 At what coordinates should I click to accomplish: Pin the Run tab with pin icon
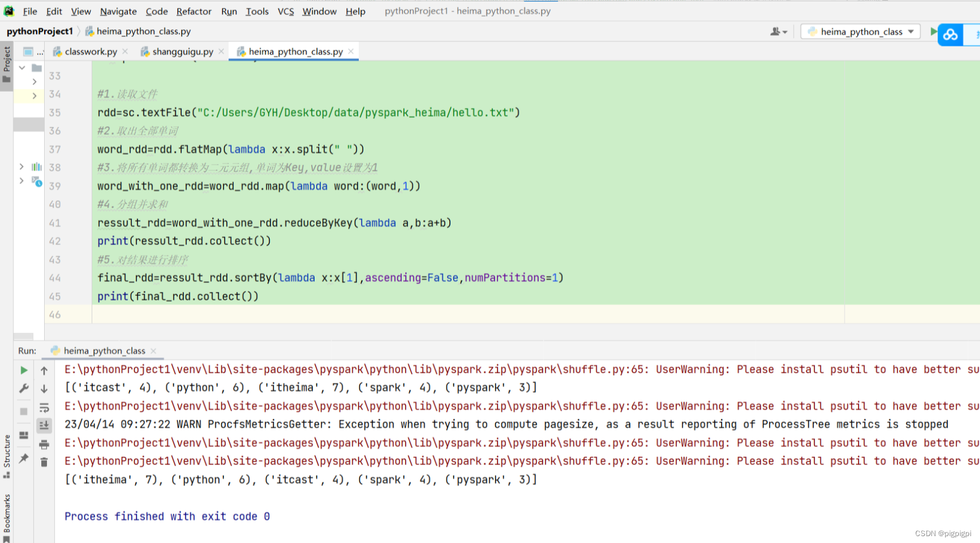23,458
